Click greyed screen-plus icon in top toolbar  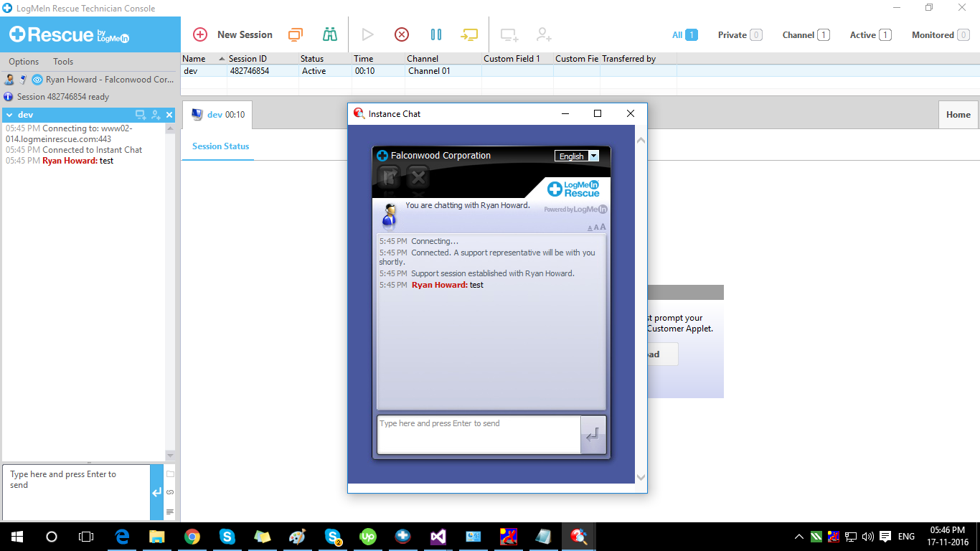tap(509, 34)
